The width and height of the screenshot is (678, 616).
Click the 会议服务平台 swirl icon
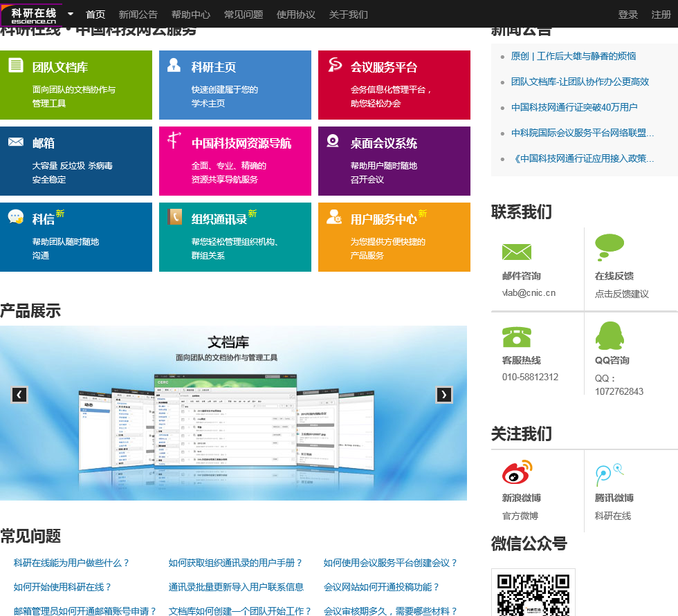coord(335,65)
